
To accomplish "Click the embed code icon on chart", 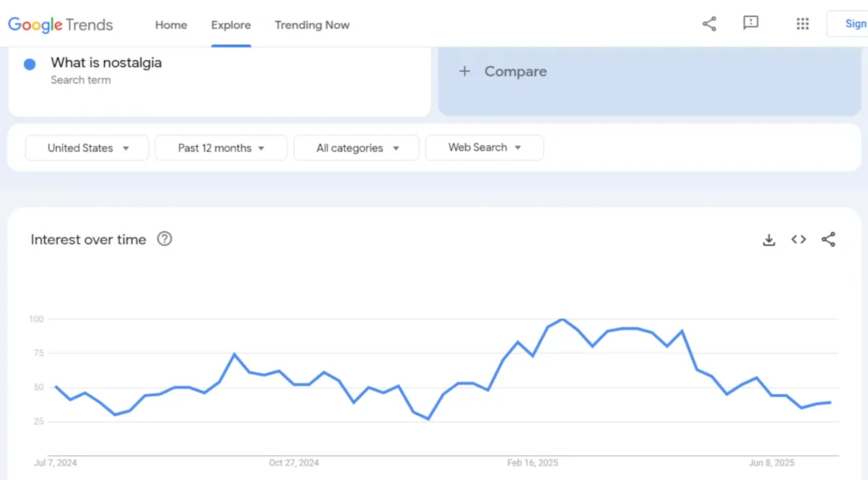I will 798,239.
